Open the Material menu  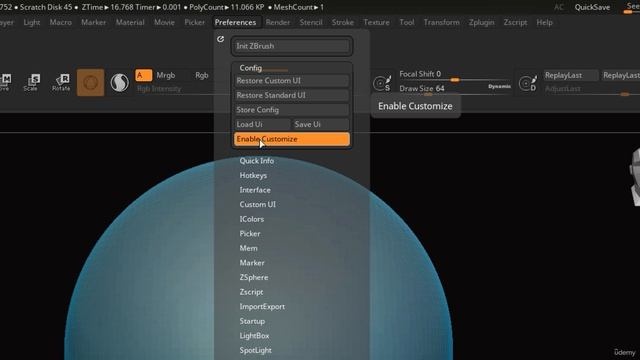tap(130, 22)
